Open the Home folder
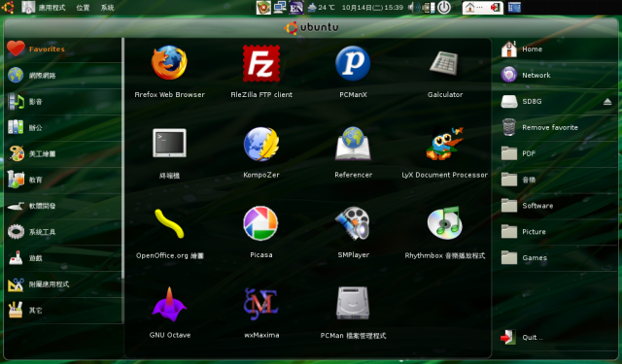622x364 pixels. 555,50
